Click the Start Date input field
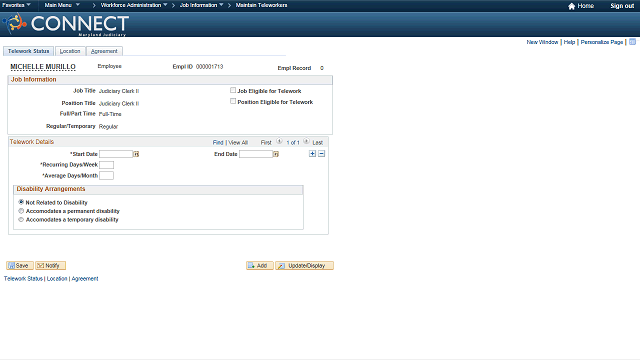The width and height of the screenshot is (640, 360). click(116, 154)
